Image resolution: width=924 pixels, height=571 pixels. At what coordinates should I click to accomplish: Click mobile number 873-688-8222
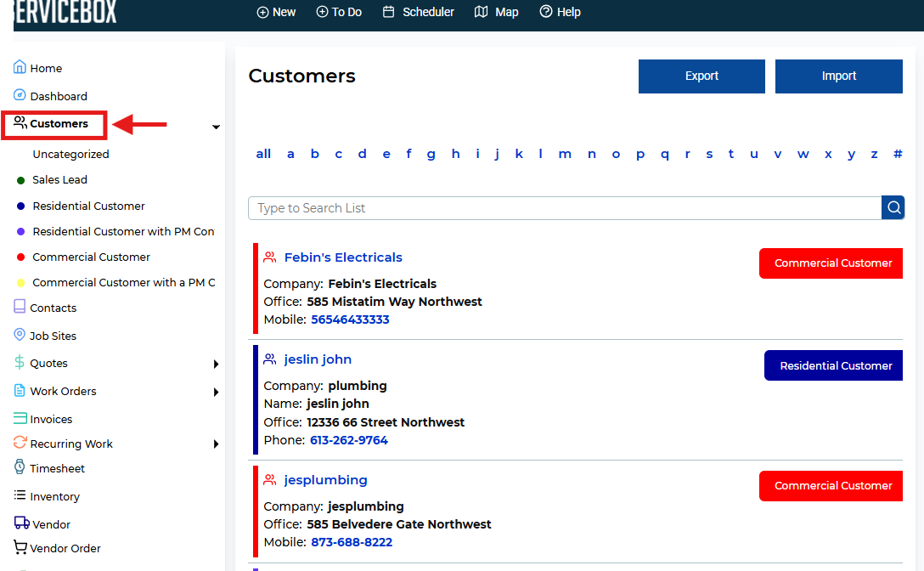pyautogui.click(x=352, y=542)
